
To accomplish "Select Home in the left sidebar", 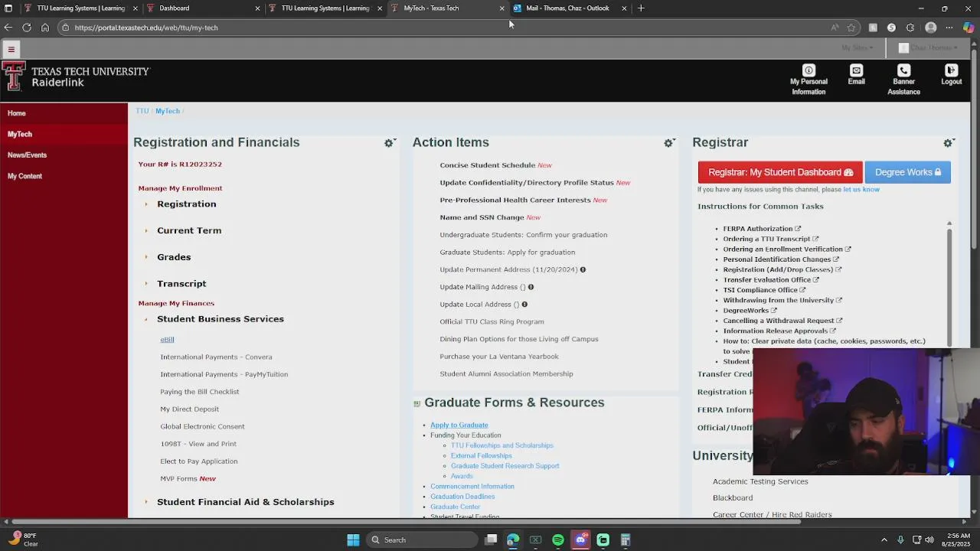I will (17, 113).
